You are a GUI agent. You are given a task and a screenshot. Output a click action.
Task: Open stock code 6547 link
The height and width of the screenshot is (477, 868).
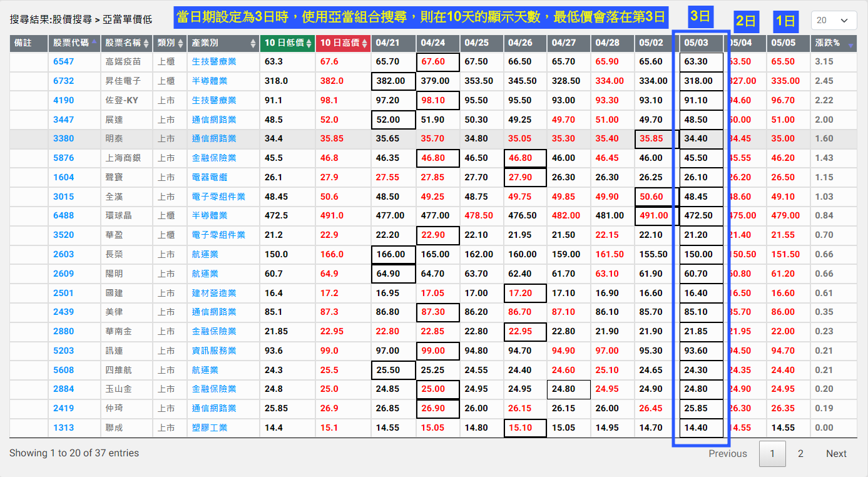(63, 61)
